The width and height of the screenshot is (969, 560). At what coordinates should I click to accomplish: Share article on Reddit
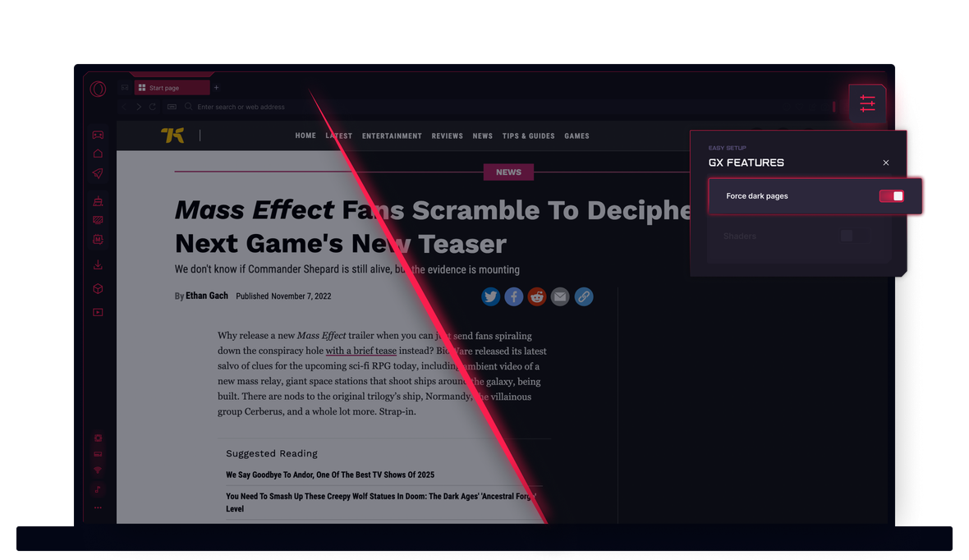point(537,296)
